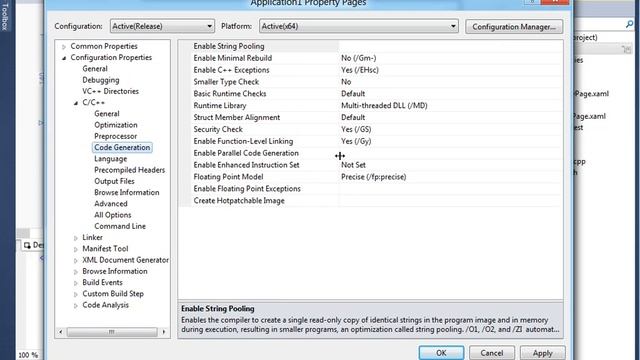Select the Code Generation tree item

[x=122, y=147]
